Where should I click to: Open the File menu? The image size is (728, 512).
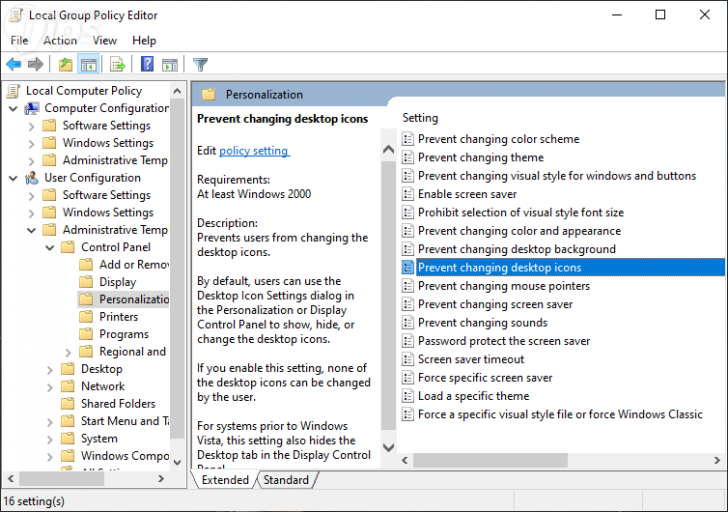(20, 41)
